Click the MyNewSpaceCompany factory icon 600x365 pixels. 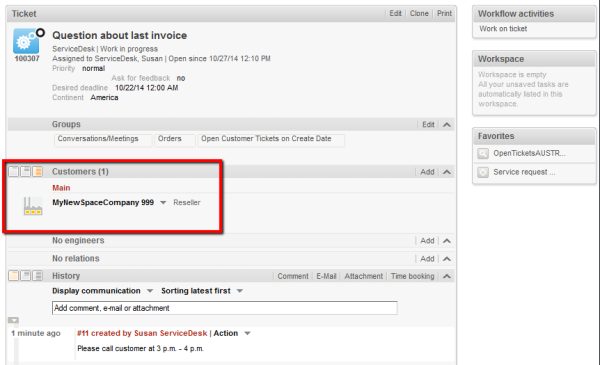pos(33,206)
